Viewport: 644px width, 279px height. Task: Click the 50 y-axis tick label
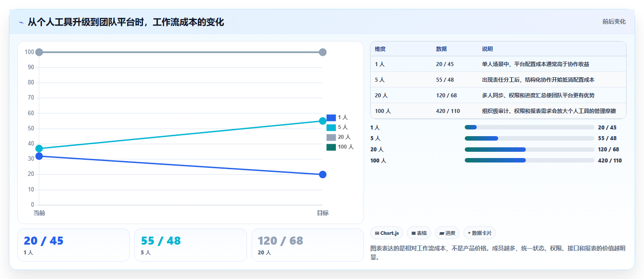tap(31, 129)
